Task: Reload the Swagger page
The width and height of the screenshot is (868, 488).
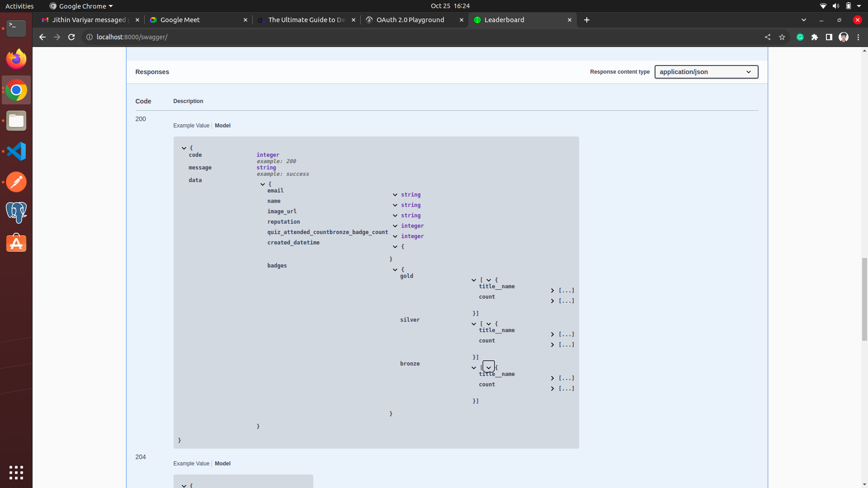Action: [x=71, y=37]
